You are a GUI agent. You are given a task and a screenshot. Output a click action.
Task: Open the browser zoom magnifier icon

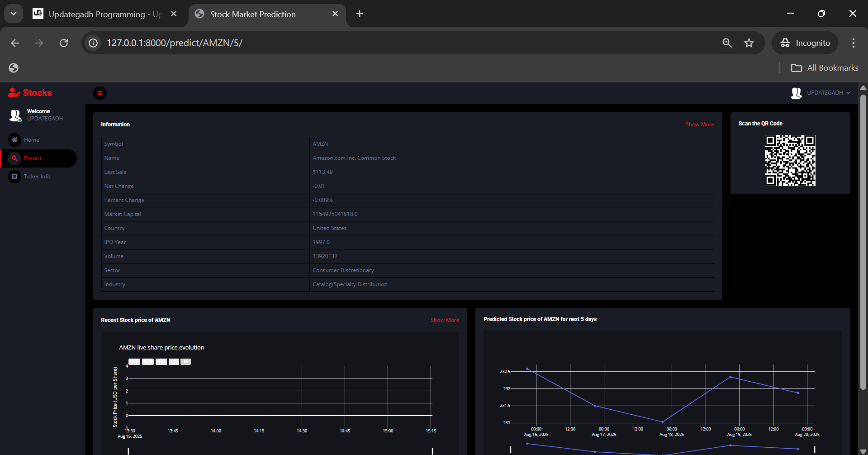(x=727, y=43)
